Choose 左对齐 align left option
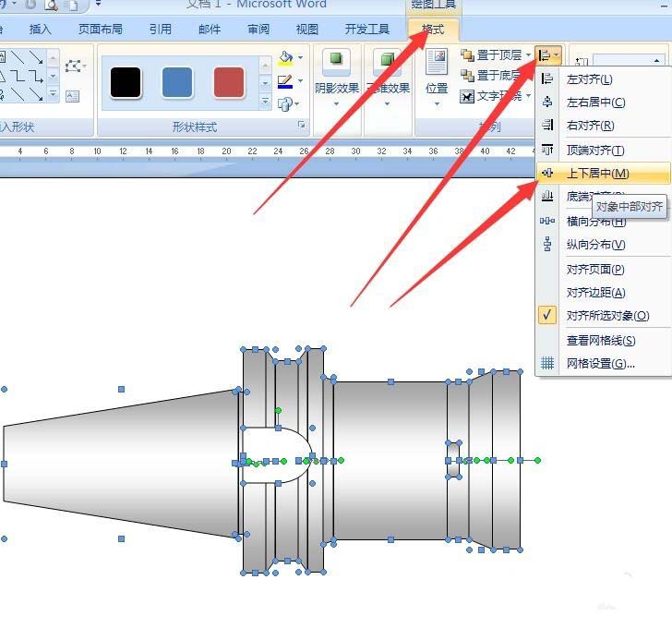Image resolution: width=672 pixels, height=628 pixels. tap(589, 79)
